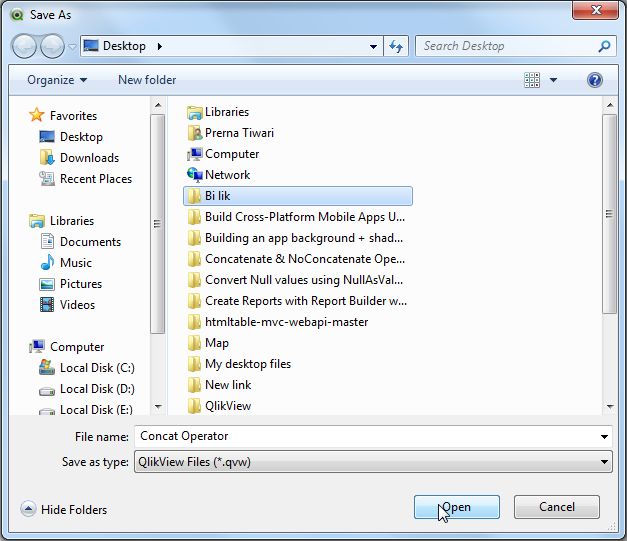Open Recent Places in navigation pane

tap(85, 179)
